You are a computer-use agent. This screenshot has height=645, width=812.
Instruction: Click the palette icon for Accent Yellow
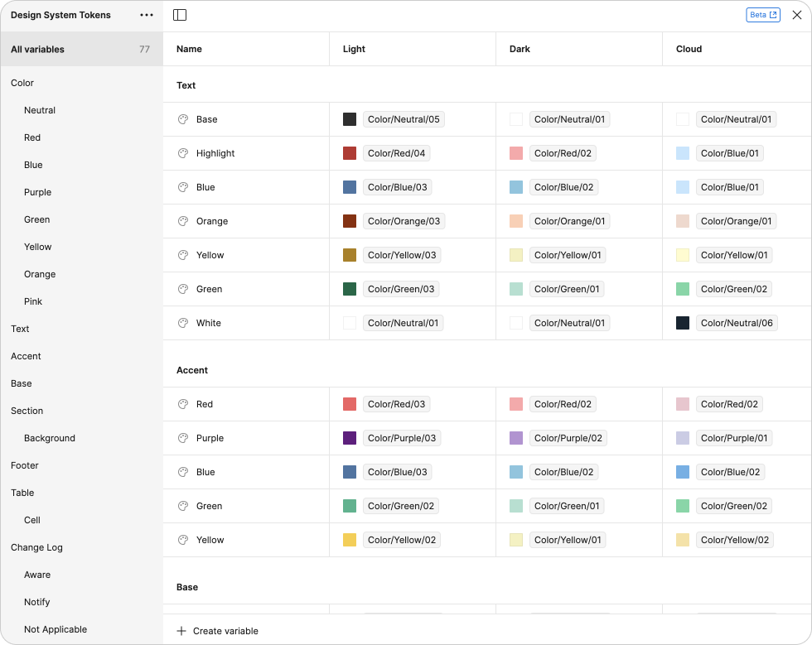tap(183, 540)
